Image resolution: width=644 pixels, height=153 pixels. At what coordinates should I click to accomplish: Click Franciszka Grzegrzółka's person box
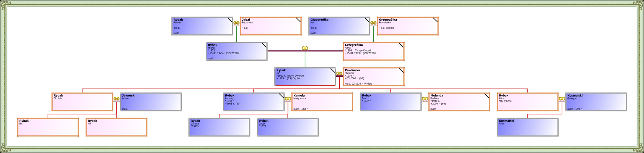tap(408, 26)
